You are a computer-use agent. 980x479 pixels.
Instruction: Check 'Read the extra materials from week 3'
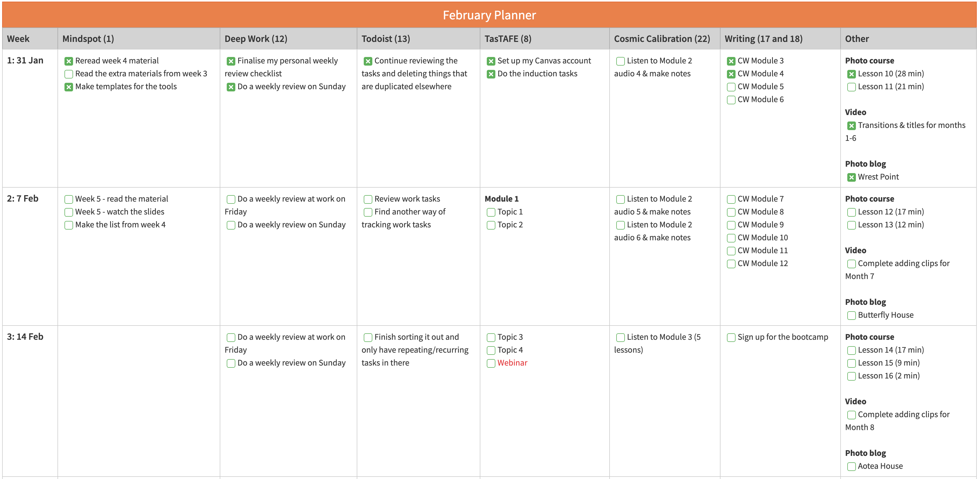tap(69, 74)
